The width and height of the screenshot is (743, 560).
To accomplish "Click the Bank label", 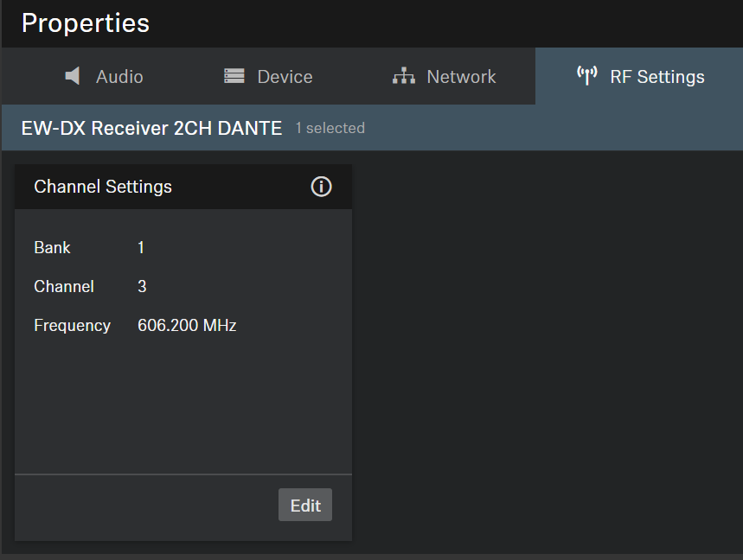I will [52, 247].
